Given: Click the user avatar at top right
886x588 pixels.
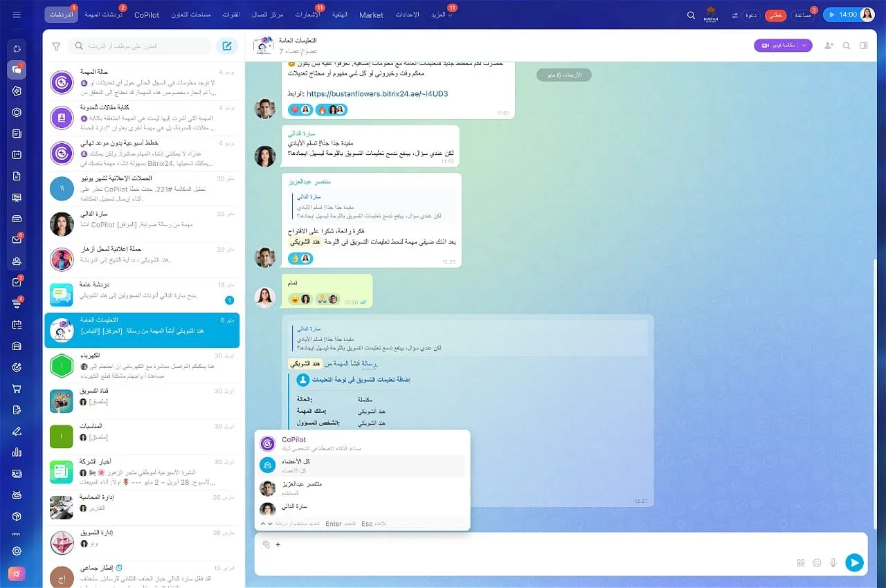Looking at the screenshot, I should [x=867, y=15].
